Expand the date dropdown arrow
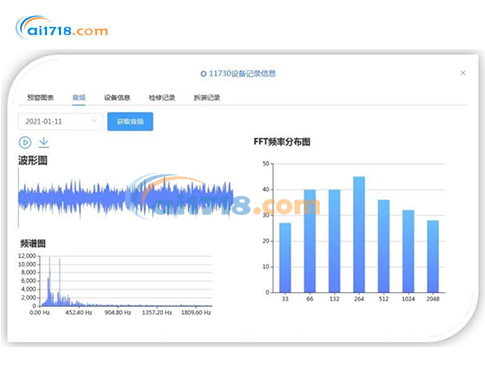This screenshot has width=485, height=365. 94,121
